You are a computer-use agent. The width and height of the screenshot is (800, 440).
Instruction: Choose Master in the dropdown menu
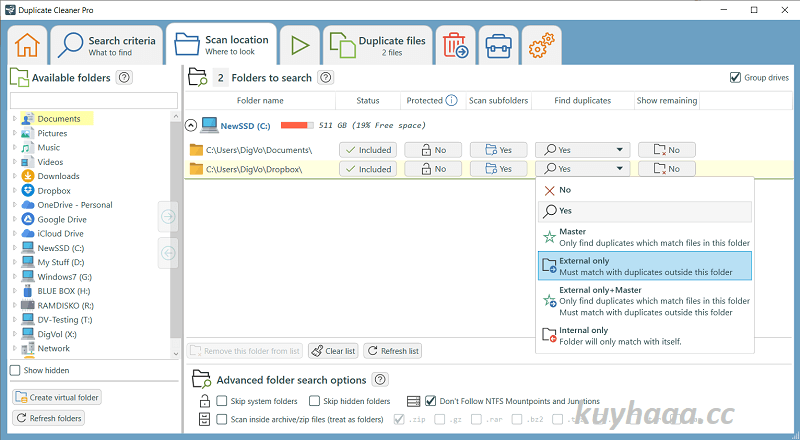tap(645, 237)
